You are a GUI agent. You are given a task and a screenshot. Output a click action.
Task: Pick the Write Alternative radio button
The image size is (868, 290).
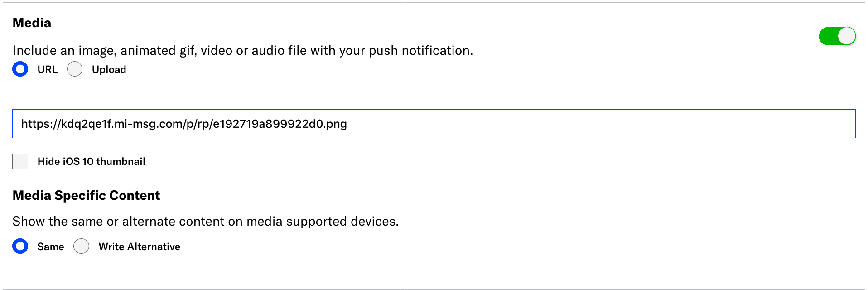[82, 246]
